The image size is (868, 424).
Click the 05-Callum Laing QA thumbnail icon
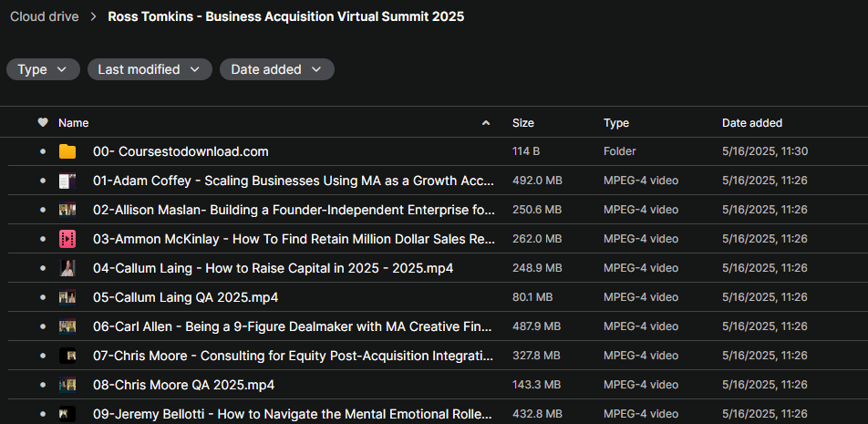click(67, 297)
